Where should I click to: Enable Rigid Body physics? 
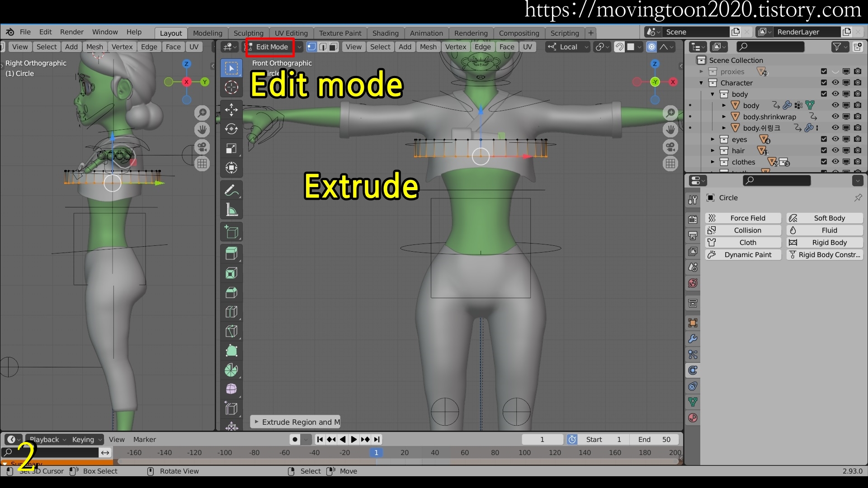[x=825, y=242]
